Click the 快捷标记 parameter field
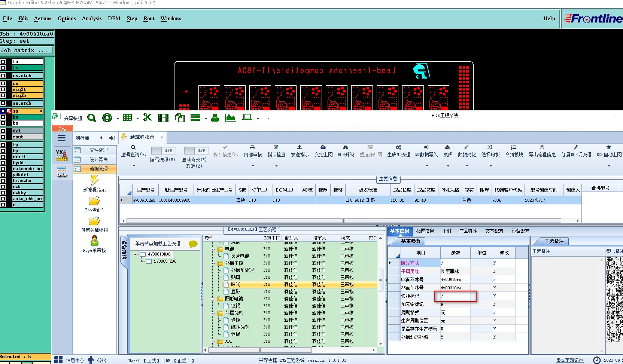Image resolution: width=623 pixels, height=364 pixels. 455,296
